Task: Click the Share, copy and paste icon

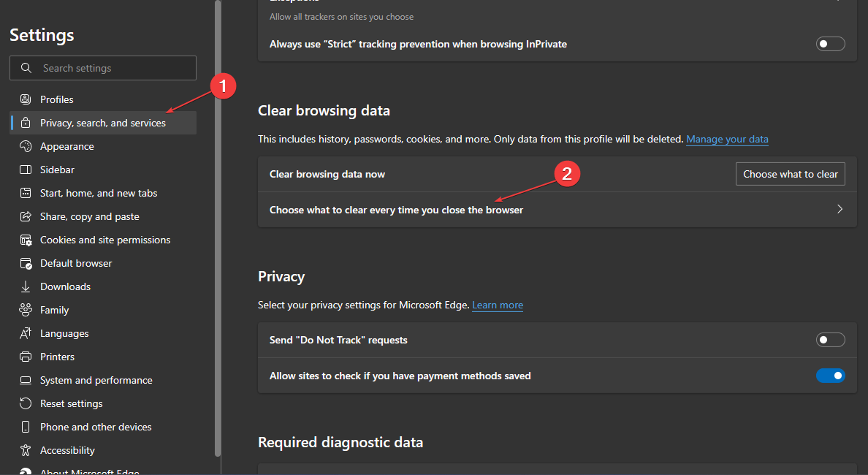Action: [26, 216]
